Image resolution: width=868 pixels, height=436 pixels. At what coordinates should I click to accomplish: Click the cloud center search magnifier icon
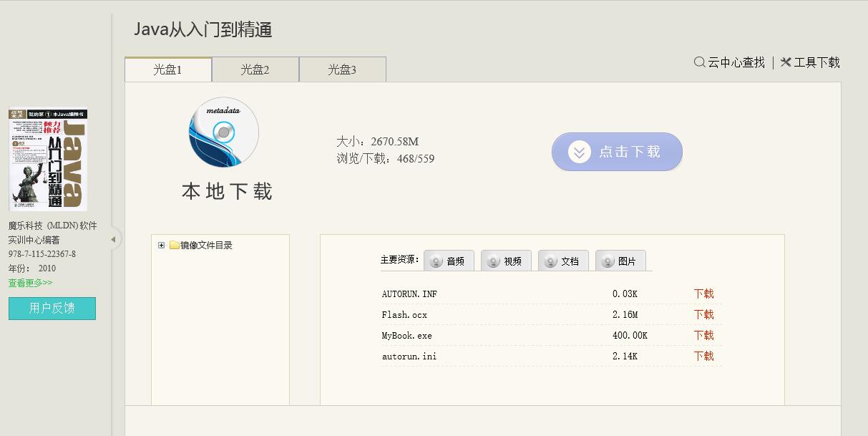(699, 62)
